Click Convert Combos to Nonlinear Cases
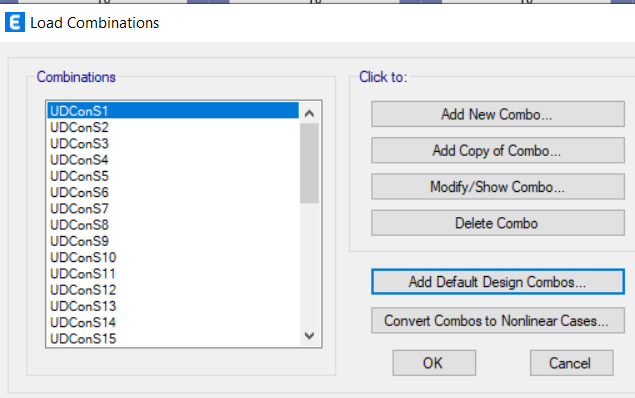This screenshot has width=635, height=398. click(498, 320)
